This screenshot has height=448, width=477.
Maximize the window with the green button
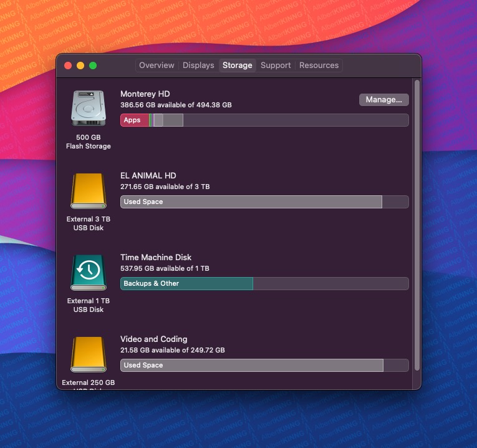[93, 66]
